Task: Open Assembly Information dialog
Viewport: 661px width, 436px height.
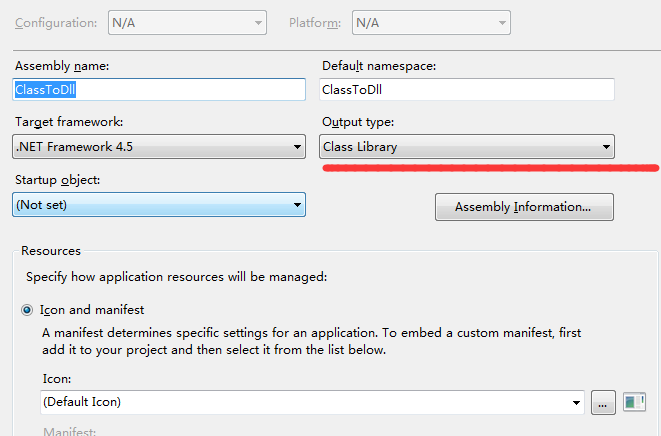Action: pos(524,207)
